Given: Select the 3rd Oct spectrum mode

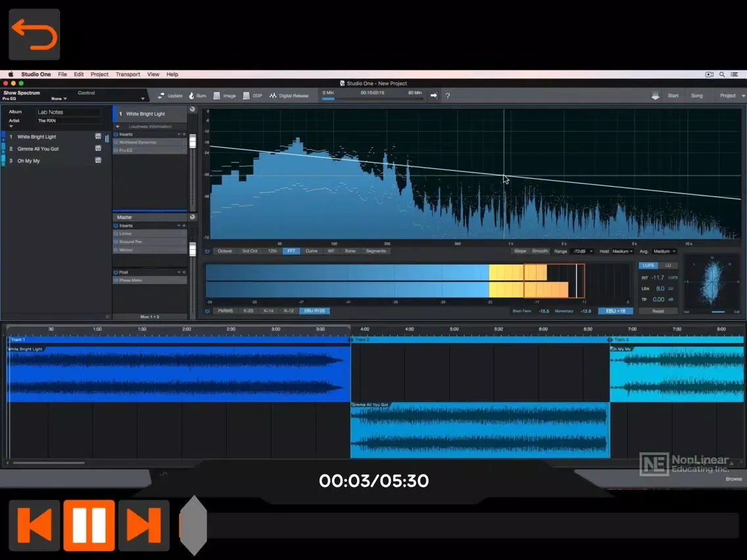Looking at the screenshot, I should 250,251.
